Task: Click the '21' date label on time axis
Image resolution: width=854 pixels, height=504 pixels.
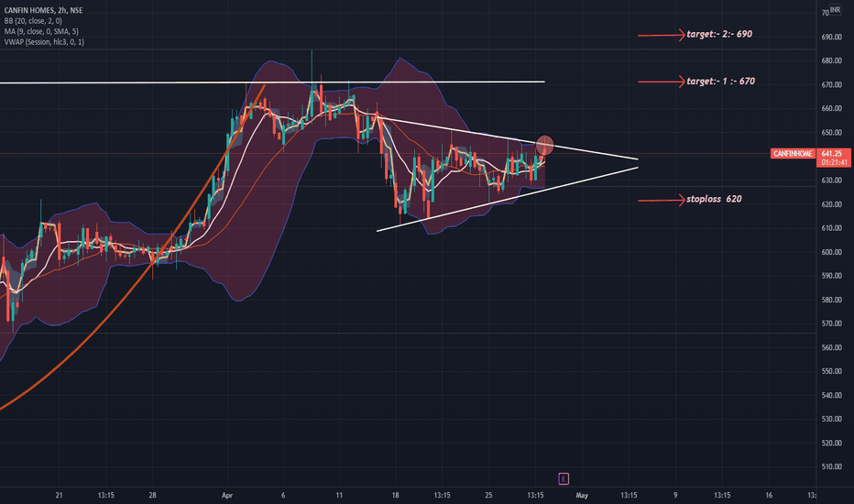Action: [59, 495]
